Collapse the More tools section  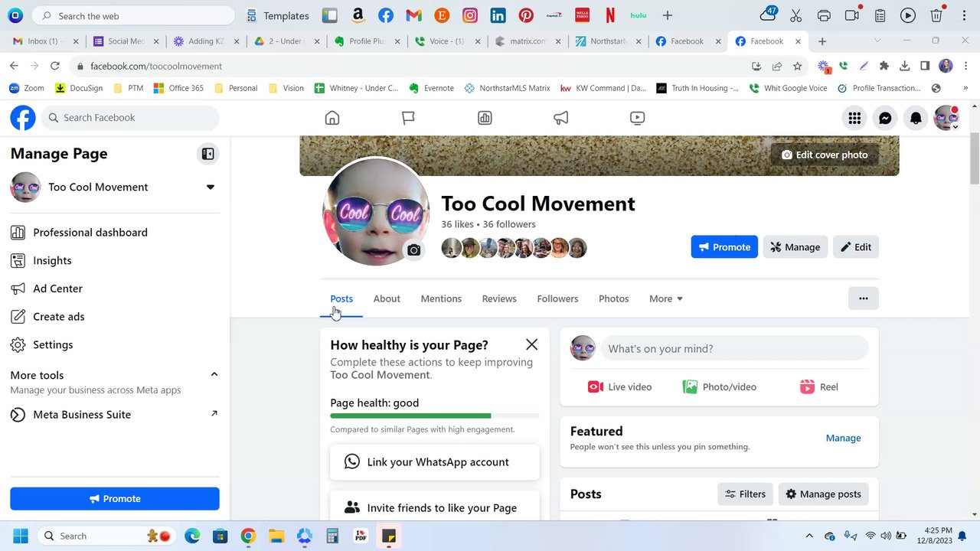click(214, 374)
